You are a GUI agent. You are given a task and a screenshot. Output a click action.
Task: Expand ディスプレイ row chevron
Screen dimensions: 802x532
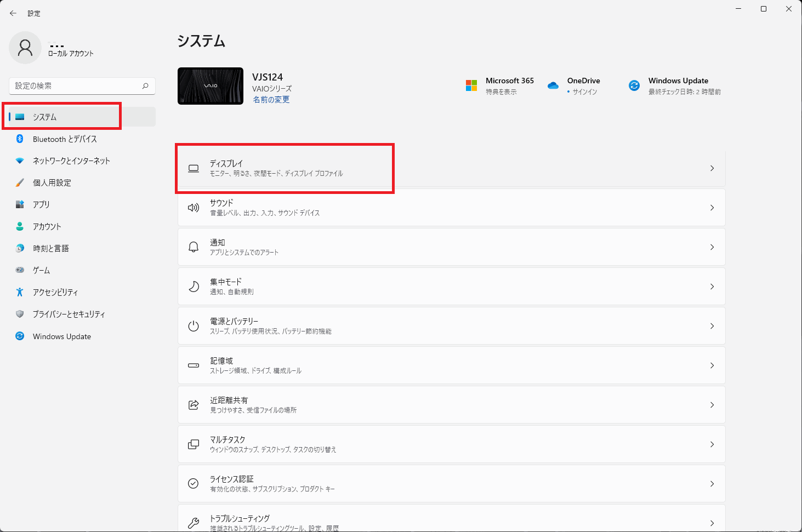click(712, 168)
